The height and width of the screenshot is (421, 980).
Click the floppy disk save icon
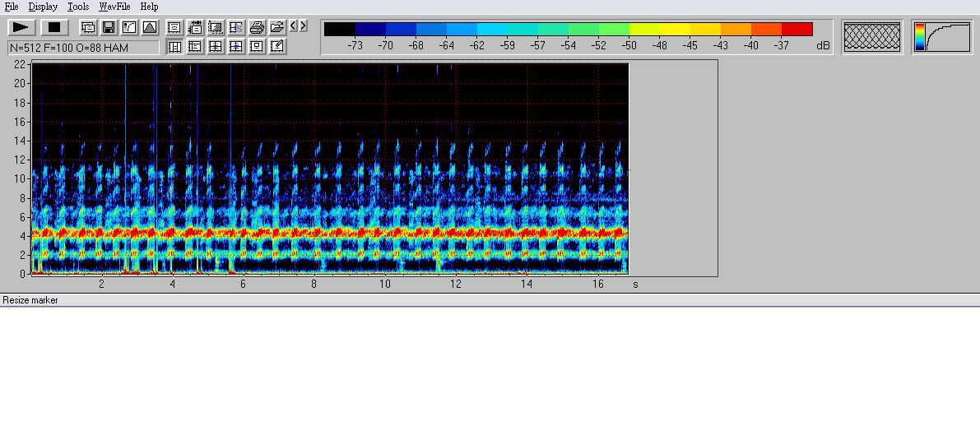tap(109, 27)
